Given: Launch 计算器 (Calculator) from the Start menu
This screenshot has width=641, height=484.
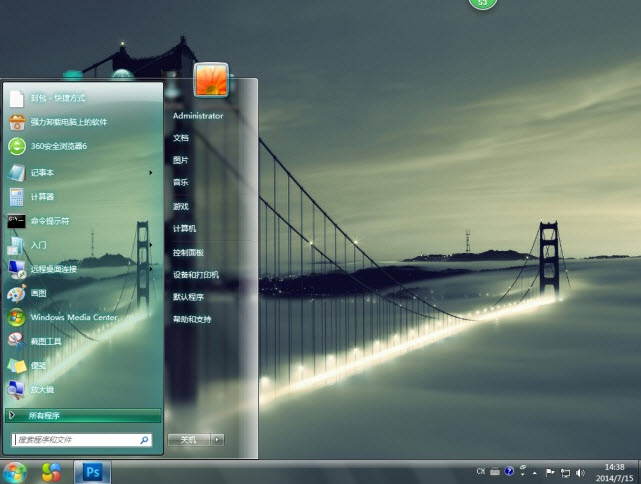Looking at the screenshot, I should [x=42, y=196].
